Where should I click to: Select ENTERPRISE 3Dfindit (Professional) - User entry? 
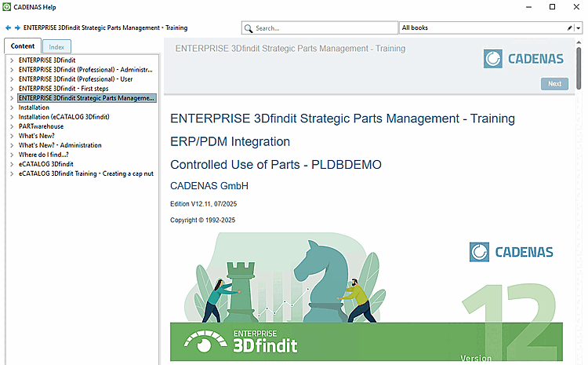pyautogui.click(x=75, y=79)
